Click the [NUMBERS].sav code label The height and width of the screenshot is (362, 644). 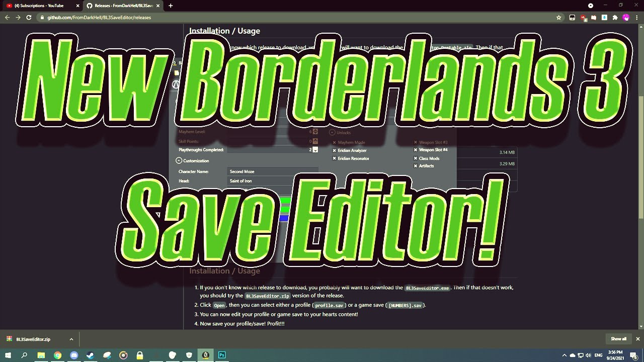click(406, 305)
